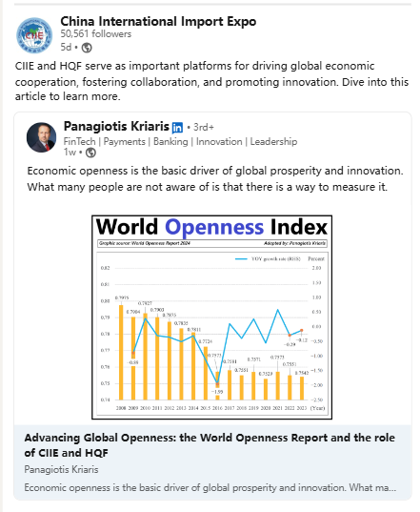Click the globe visibility icon next to 5d

(87, 48)
